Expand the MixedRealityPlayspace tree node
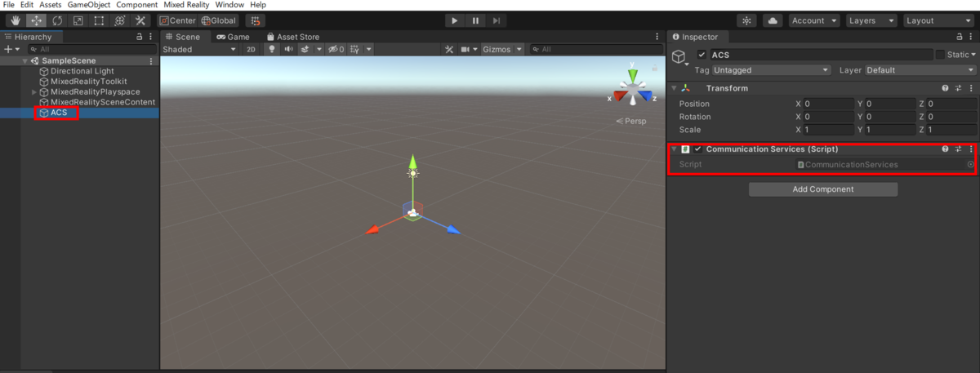This screenshot has width=980, height=373. [33, 92]
